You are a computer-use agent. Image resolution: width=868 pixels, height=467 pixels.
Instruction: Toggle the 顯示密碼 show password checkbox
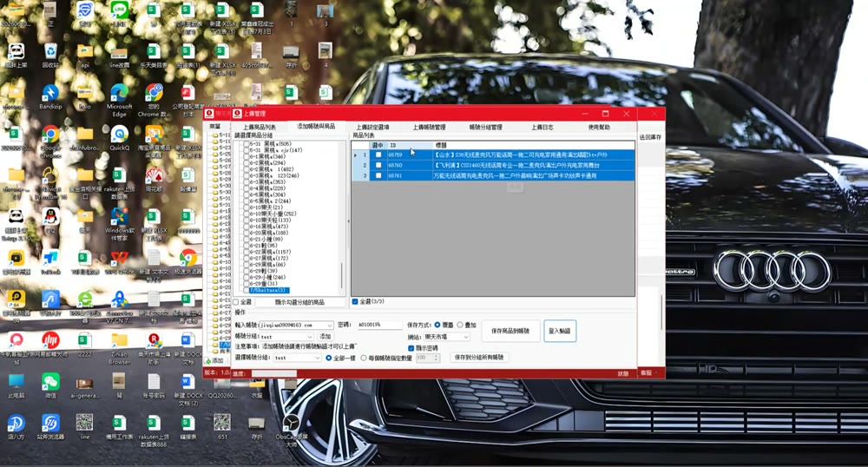pyautogui.click(x=411, y=348)
